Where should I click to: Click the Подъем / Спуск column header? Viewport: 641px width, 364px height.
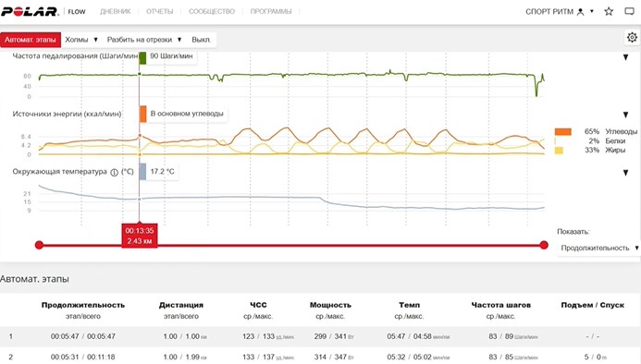click(592, 305)
